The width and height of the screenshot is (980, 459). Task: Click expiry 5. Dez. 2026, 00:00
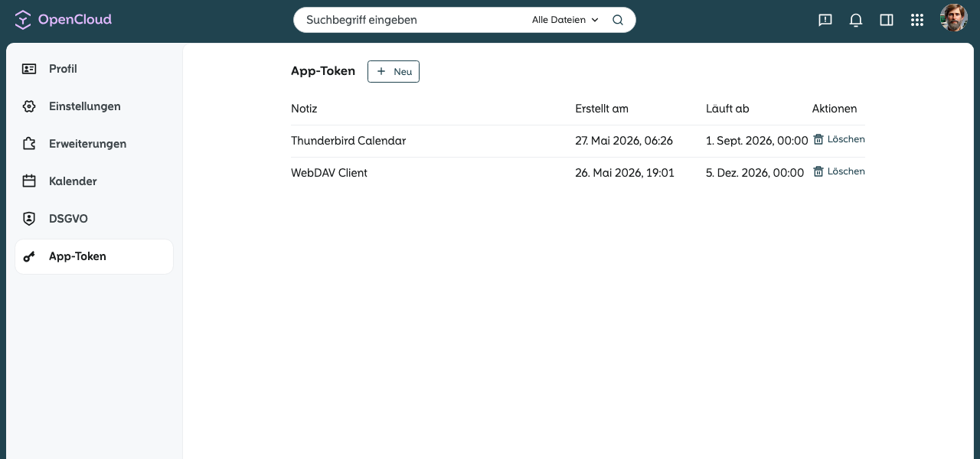click(x=755, y=173)
